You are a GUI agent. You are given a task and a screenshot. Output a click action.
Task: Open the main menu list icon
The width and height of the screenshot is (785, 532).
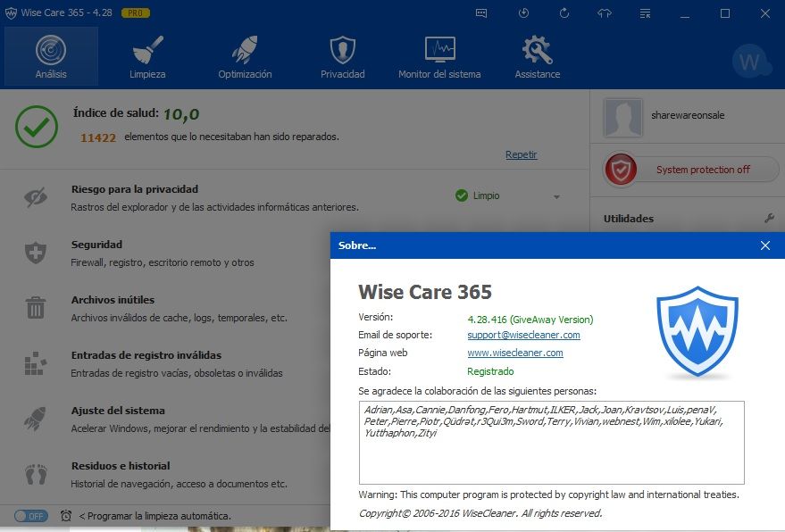[x=646, y=13]
